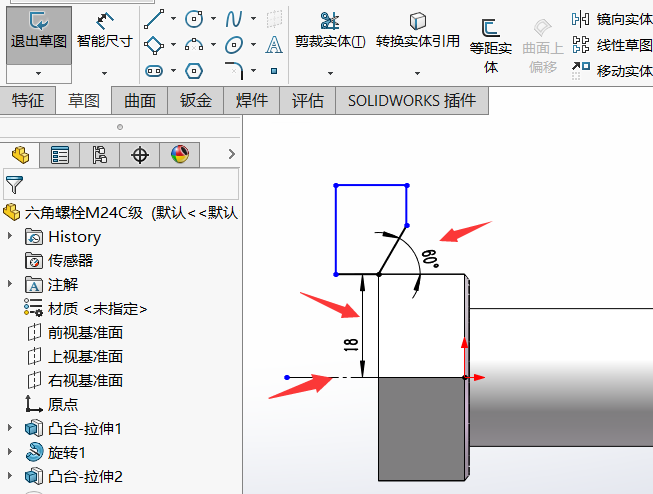Click the 镜向实体 mirror entities tool
This screenshot has height=494, width=653.
pos(612,19)
